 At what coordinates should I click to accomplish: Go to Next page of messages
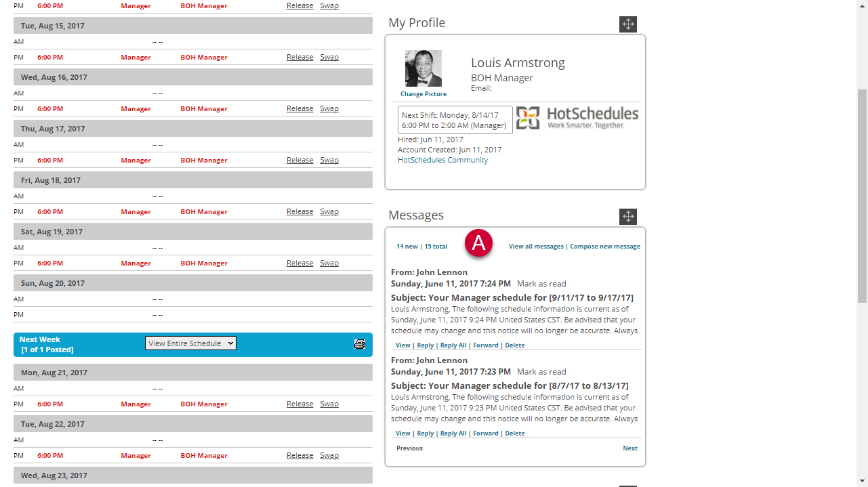(x=629, y=448)
